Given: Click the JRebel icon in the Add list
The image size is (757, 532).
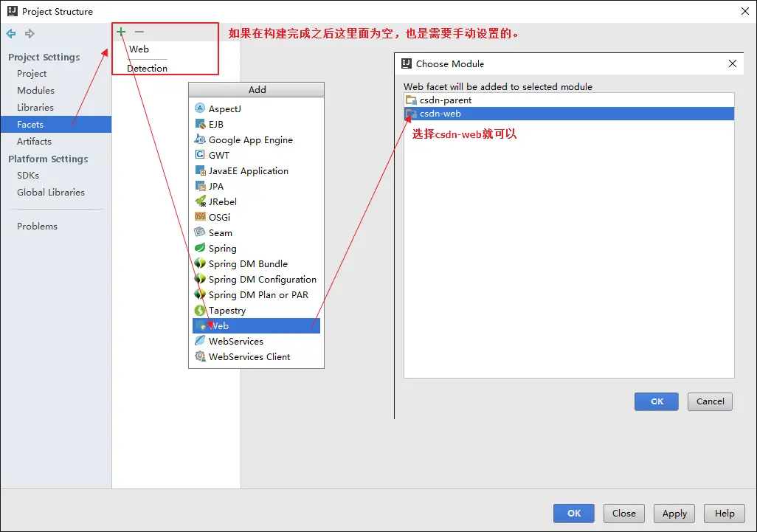Looking at the screenshot, I should click(x=199, y=201).
